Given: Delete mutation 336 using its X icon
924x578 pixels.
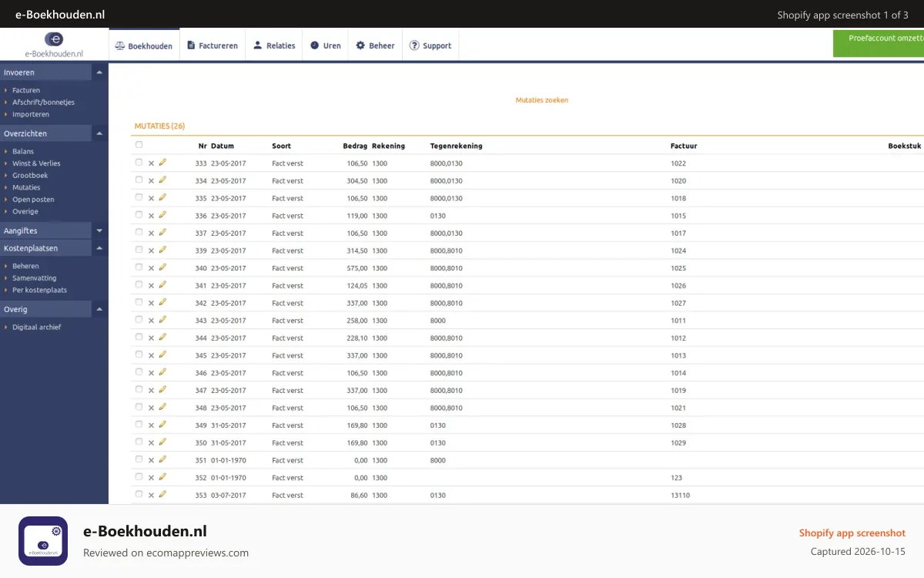Looking at the screenshot, I should [x=151, y=216].
